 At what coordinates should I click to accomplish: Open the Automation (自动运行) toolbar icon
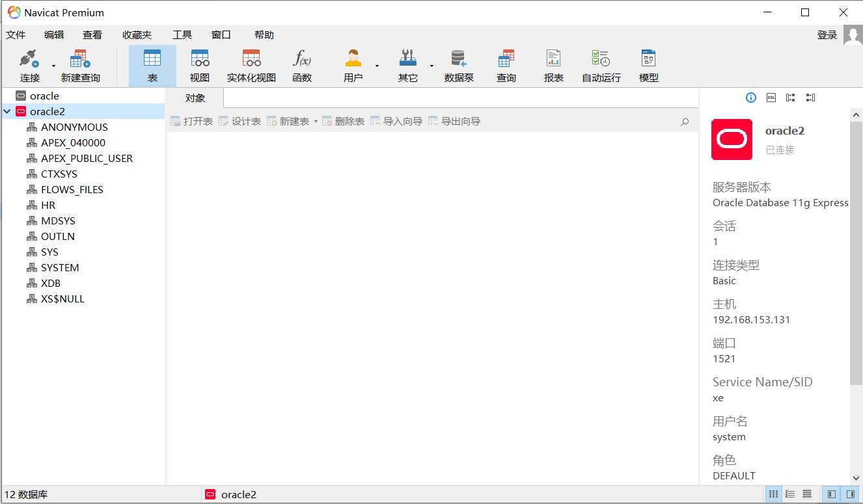601,65
